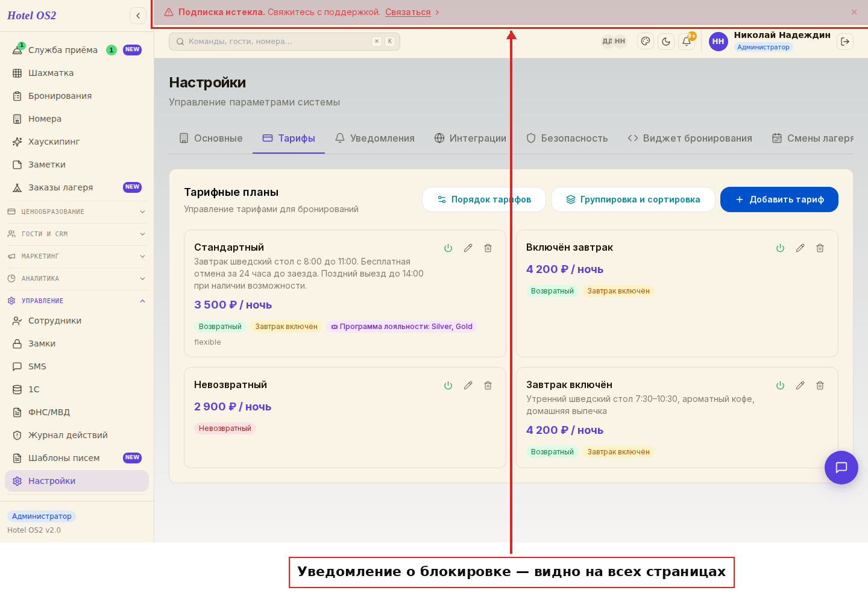The height and width of the screenshot is (602, 868).
Task: Close the subscription expired banner
Action: click(x=854, y=12)
